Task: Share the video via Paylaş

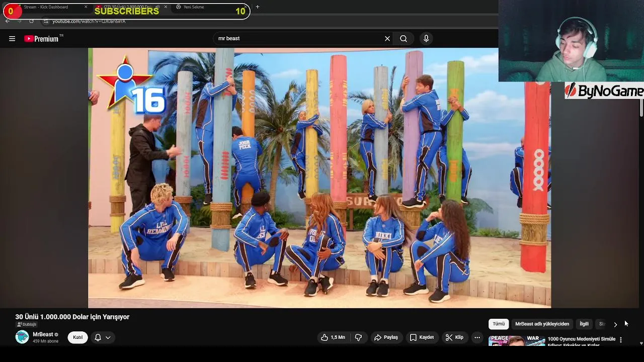Action: click(x=386, y=337)
